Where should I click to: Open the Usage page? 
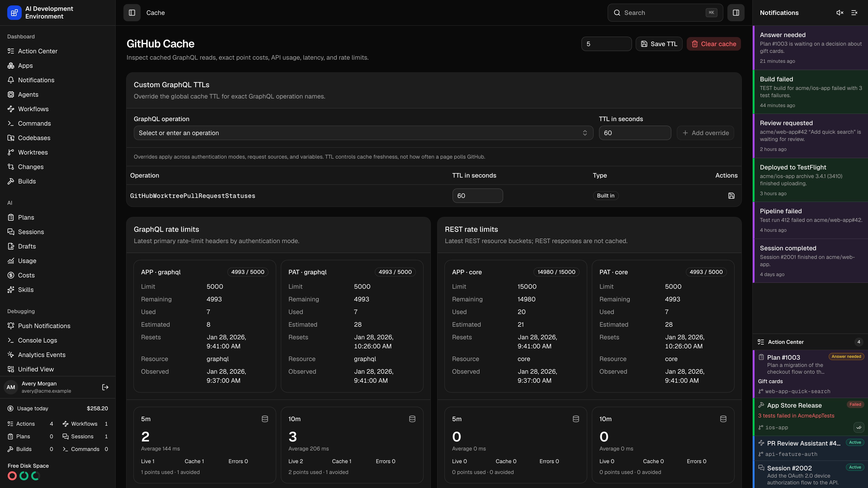tap(58, 261)
